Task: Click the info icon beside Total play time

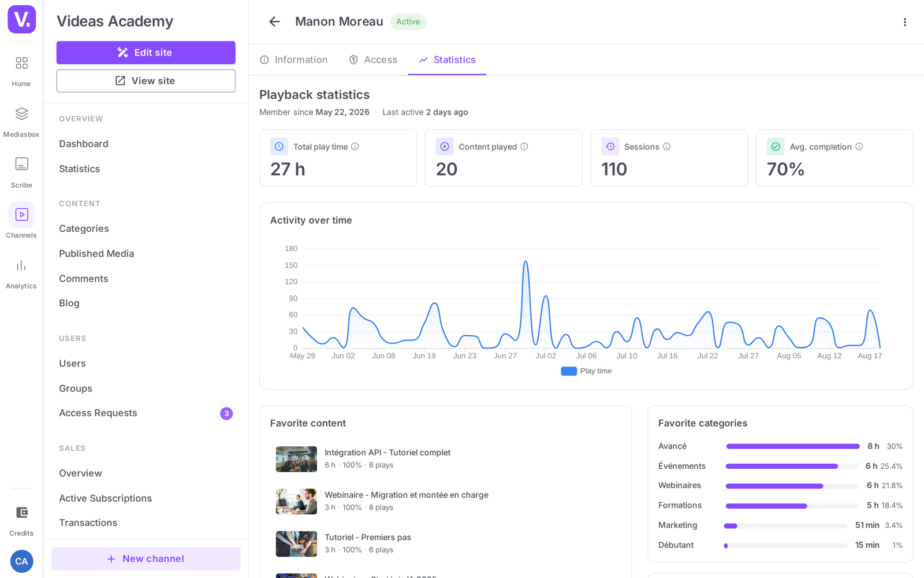Action: tap(355, 147)
